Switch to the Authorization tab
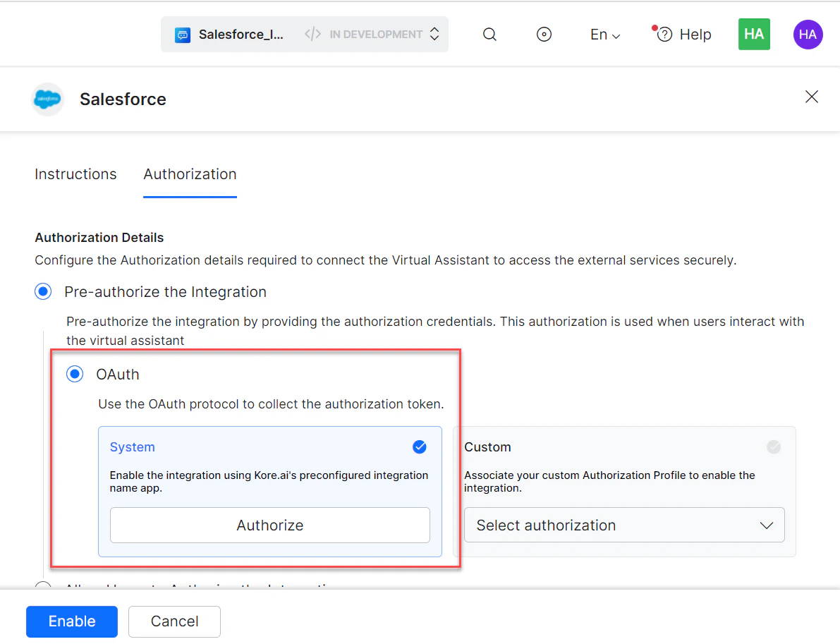Image resolution: width=840 pixels, height=644 pixels. click(189, 174)
